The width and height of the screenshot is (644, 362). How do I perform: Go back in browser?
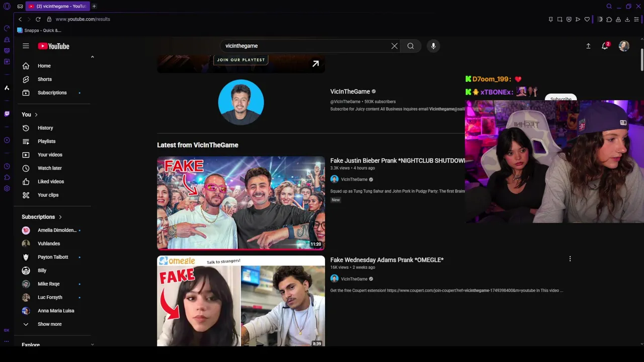(x=20, y=19)
